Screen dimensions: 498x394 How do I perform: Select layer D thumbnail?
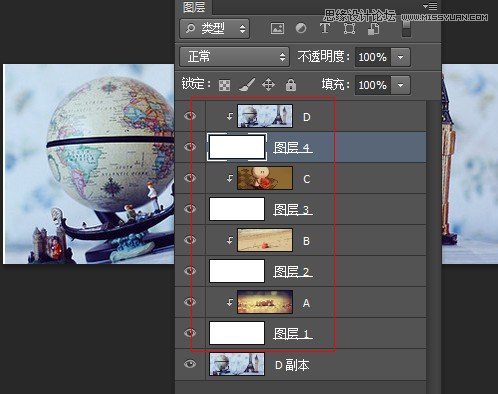click(x=265, y=116)
